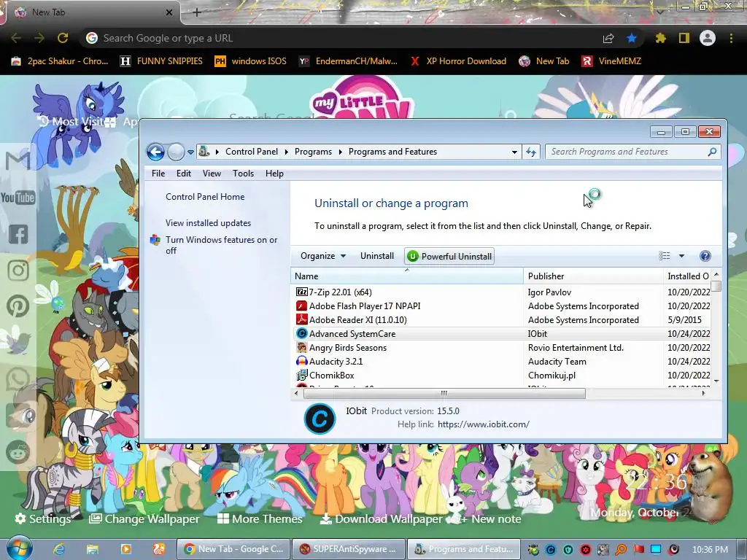This screenshot has width=747, height=560.
Task: Open the Help menu
Action: 274,174
